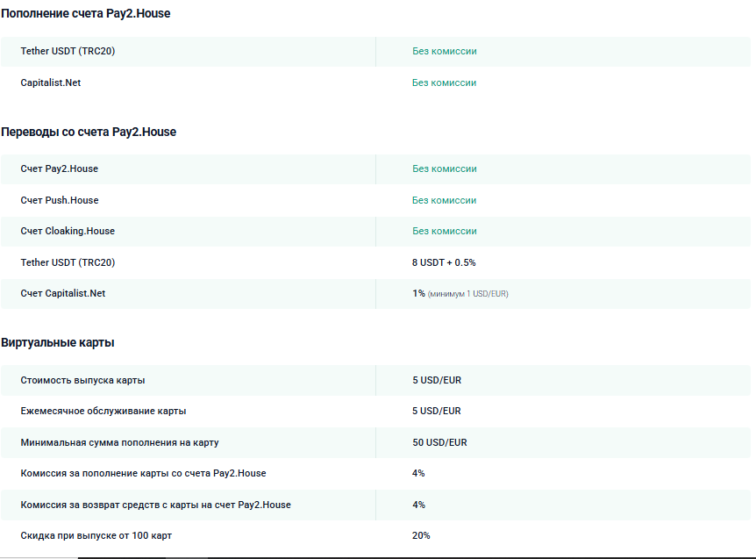The height and width of the screenshot is (559, 756).
Task: Select 'Tether USDT (TRC20)' in the Переводы section
Action: pos(68,262)
